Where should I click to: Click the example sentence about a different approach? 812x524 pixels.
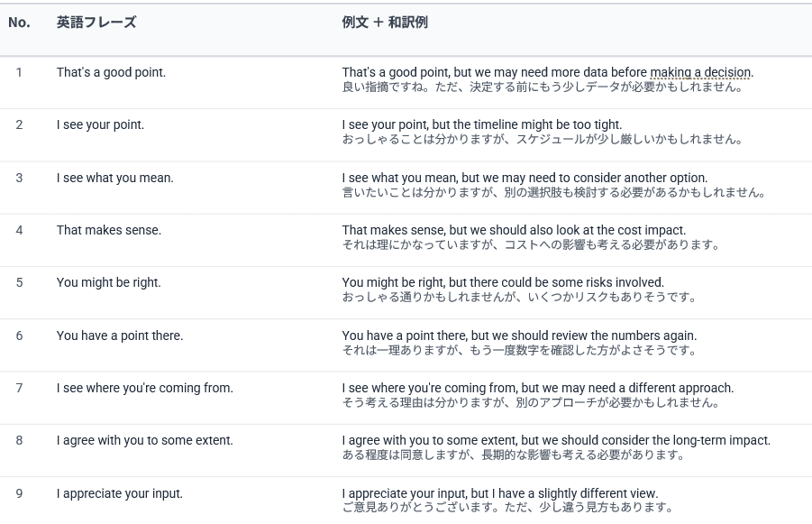pyautogui.click(x=537, y=388)
